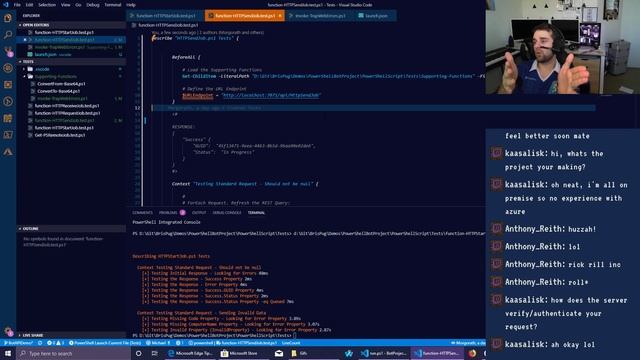Click the errors and warnings status indicator
The width and height of the screenshot is (640, 360).
pos(55,343)
